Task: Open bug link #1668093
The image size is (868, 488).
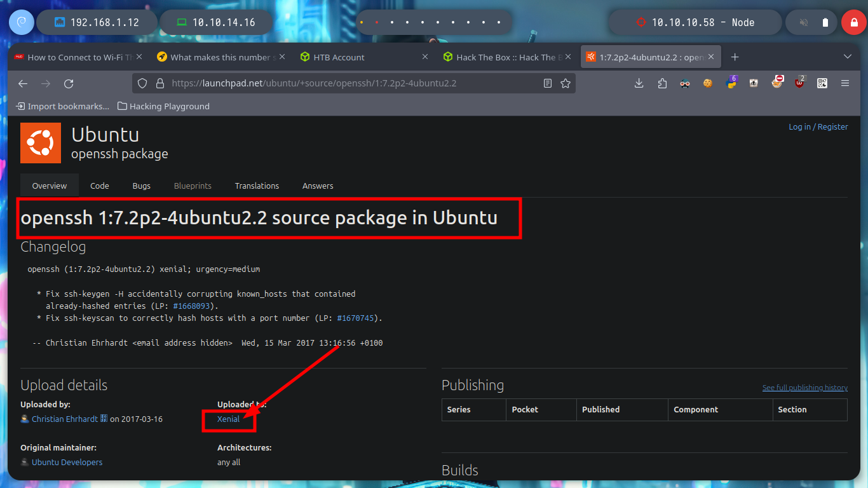Action: coord(191,306)
